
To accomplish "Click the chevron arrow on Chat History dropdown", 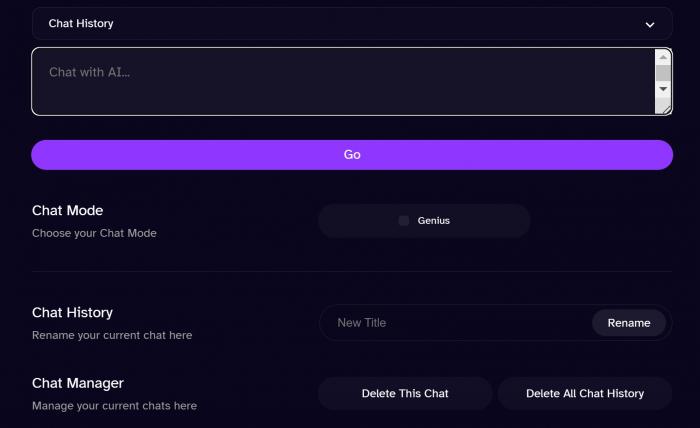I will [650, 24].
